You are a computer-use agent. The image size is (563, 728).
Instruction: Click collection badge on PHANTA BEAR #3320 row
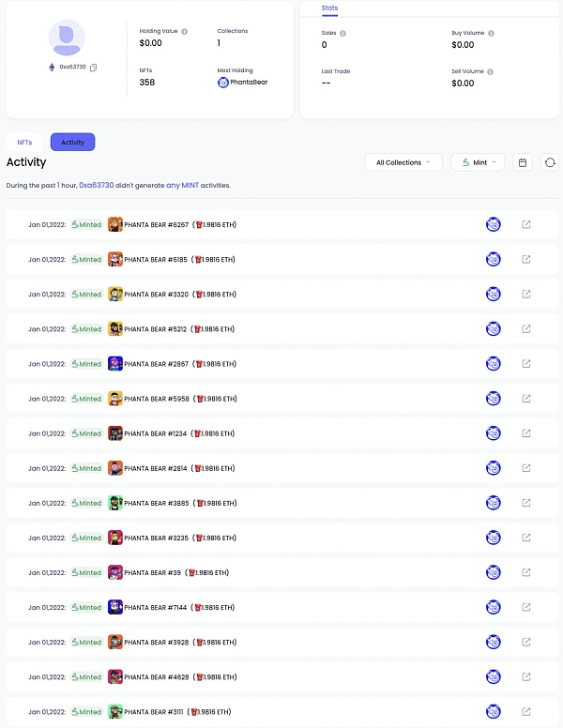pos(493,295)
